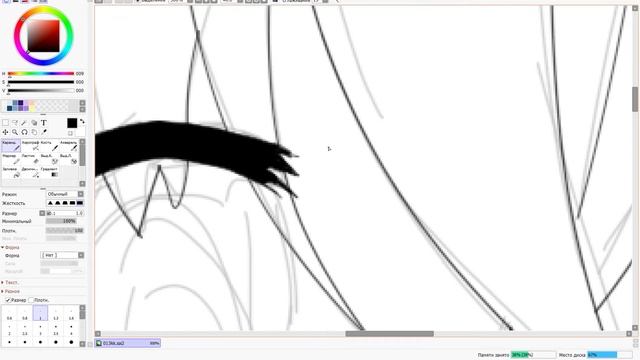Click the canvas horizontal scrollbar thumb
640x360 pixels.
389,333
